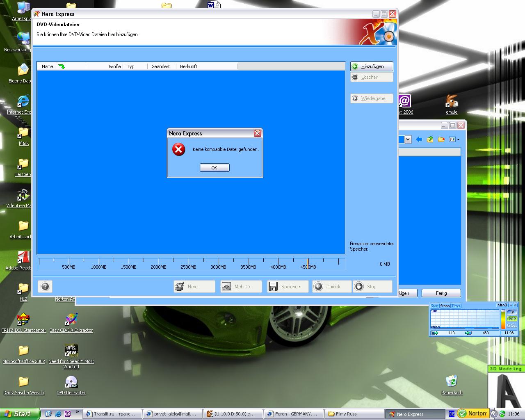Viewport: 525px width, 420px height.
Task: Open Dady Sasche Weschi folder
Action: pyautogui.click(x=24, y=385)
